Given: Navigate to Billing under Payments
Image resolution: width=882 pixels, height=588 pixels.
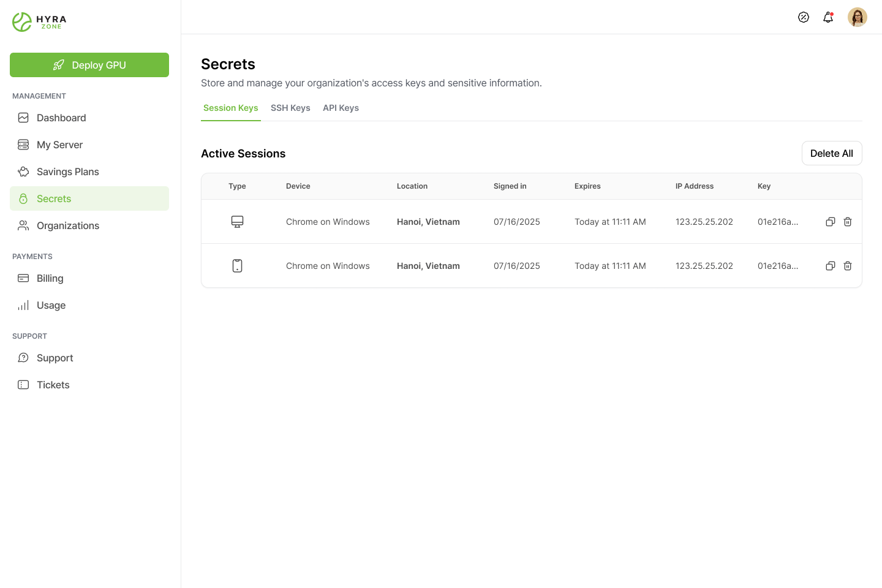Looking at the screenshot, I should pyautogui.click(x=50, y=278).
